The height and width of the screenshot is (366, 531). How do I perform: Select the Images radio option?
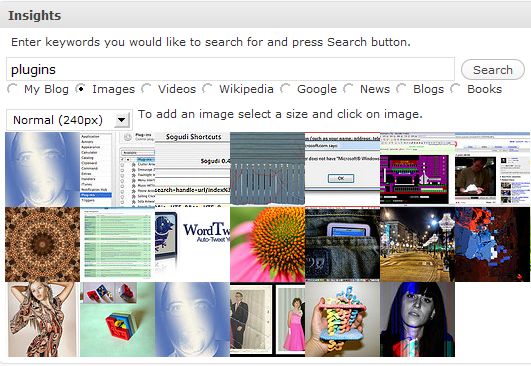click(x=80, y=89)
